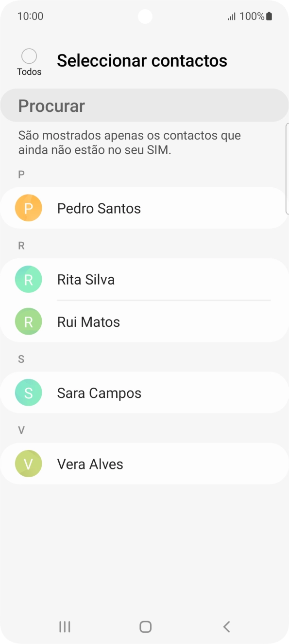Tap the Todos label text

point(30,72)
